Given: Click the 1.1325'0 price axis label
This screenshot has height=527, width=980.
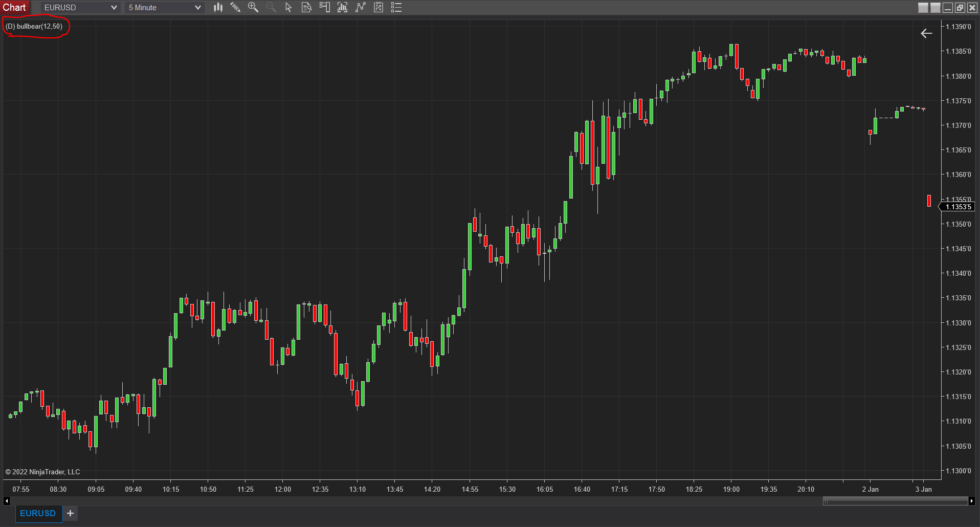Looking at the screenshot, I should tap(958, 347).
